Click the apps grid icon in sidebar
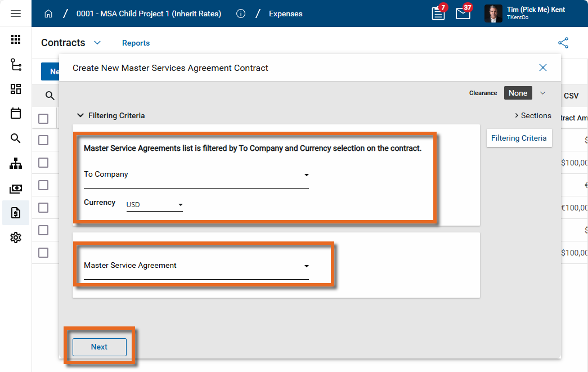The image size is (588, 372). click(x=16, y=39)
